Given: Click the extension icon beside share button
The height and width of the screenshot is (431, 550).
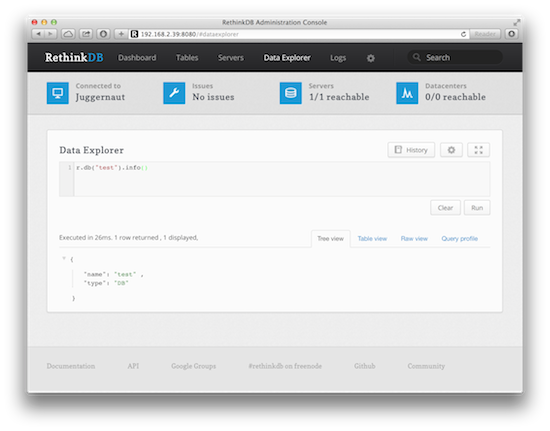Looking at the screenshot, I should click(103, 34).
